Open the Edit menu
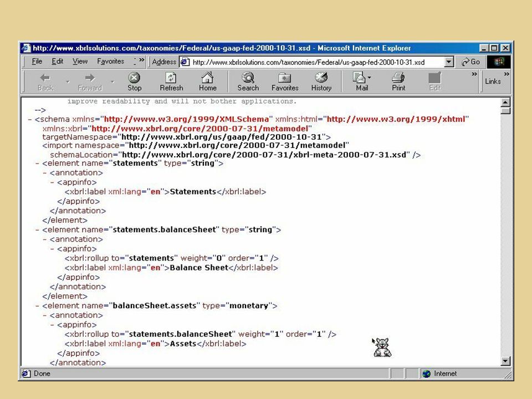The image size is (532, 399). tap(57, 62)
